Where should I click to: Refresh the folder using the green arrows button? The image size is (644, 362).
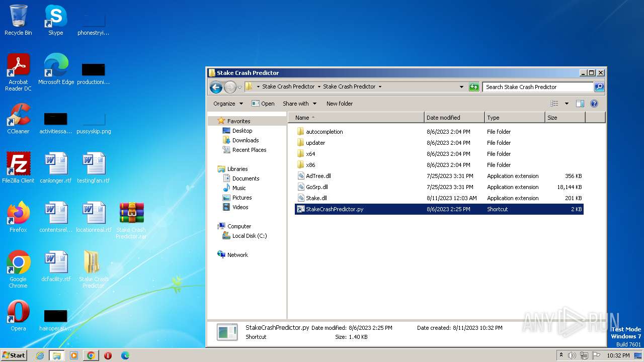coord(474,87)
